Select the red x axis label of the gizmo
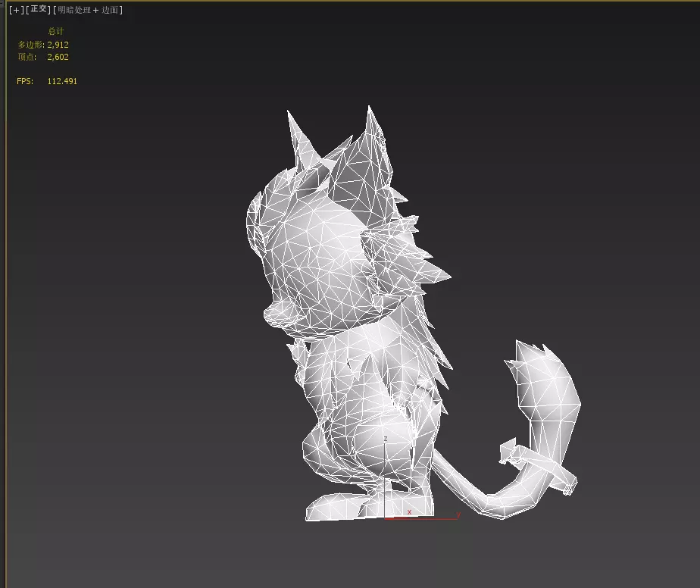700x588 pixels. (x=409, y=512)
